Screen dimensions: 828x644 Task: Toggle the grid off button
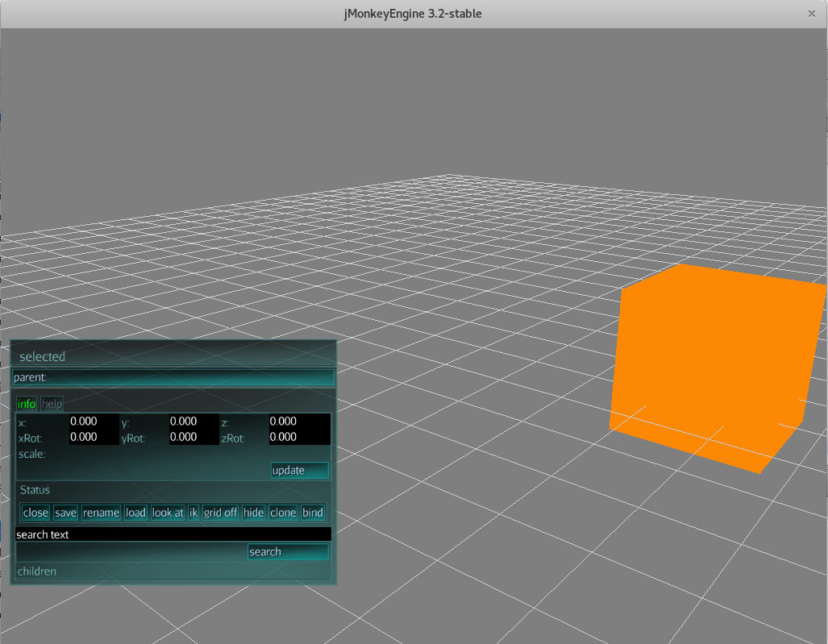coord(220,513)
